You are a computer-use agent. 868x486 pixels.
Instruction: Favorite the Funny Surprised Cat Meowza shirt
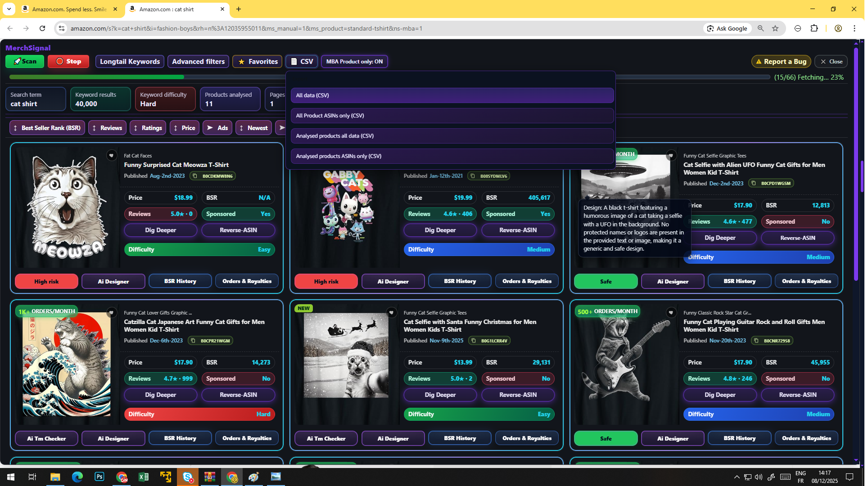point(112,155)
